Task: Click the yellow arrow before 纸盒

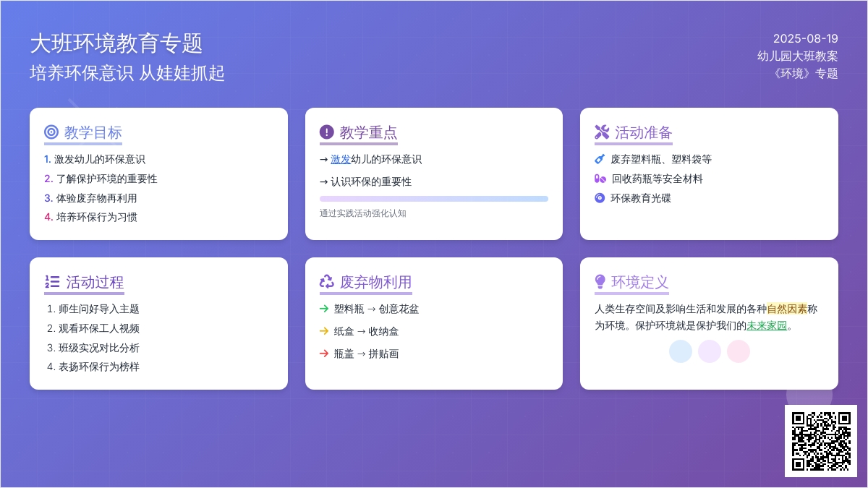Action: click(324, 331)
